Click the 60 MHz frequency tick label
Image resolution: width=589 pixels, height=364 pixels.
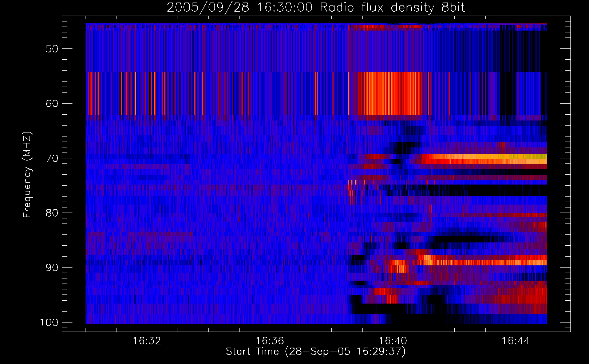52,103
